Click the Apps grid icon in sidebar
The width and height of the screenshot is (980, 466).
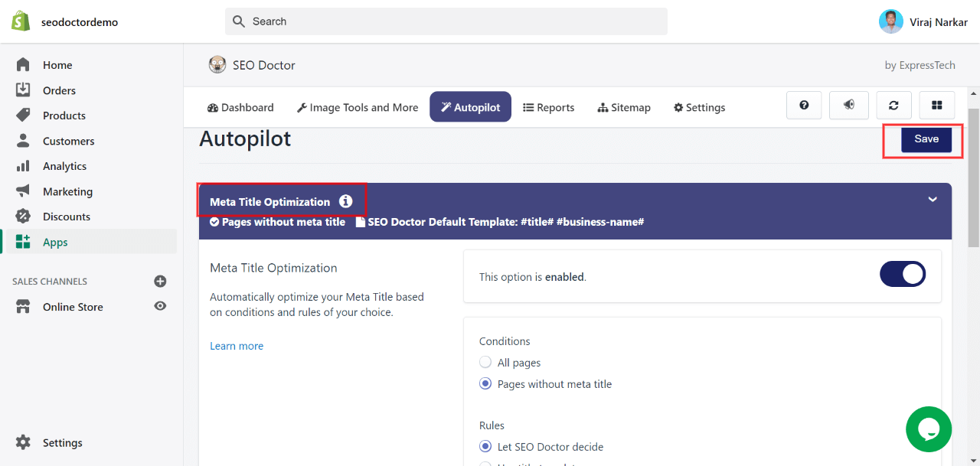point(23,242)
